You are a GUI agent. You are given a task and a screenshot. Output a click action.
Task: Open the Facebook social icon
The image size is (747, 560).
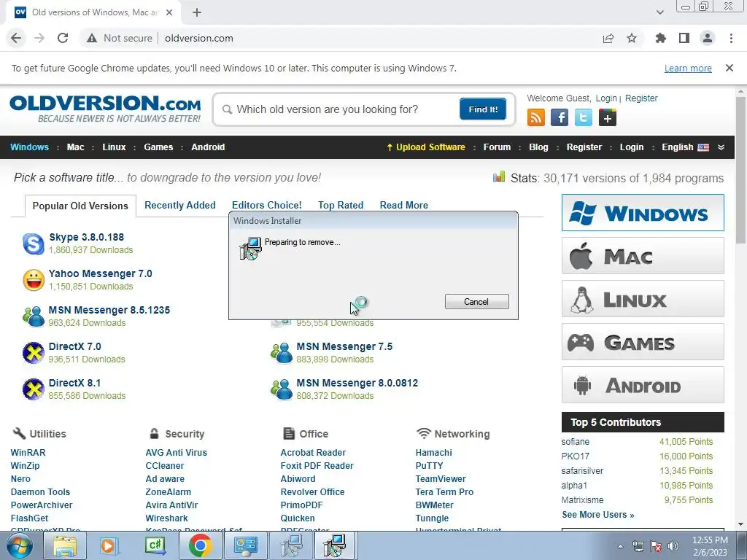point(560,117)
